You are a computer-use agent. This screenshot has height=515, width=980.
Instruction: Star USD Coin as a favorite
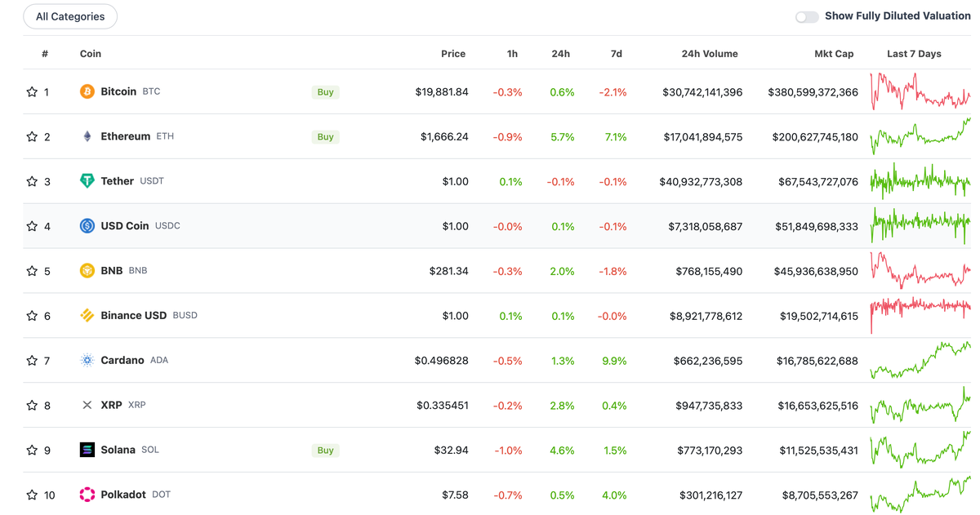32,226
